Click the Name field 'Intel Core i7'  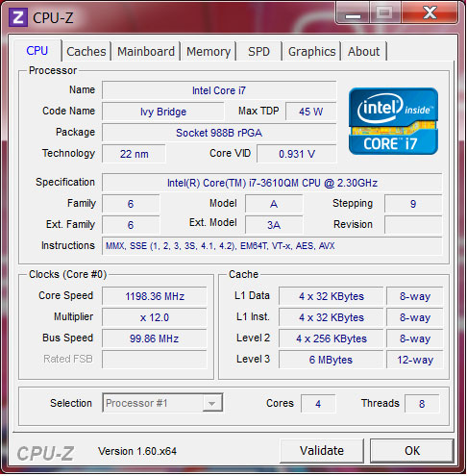coord(219,90)
